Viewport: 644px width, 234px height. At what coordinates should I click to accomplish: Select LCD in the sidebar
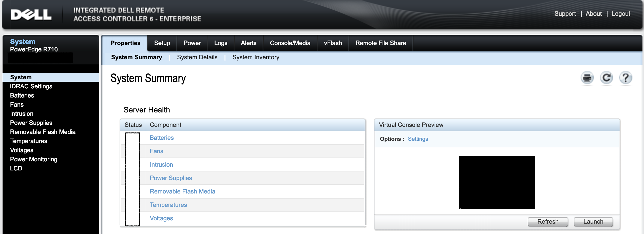tap(16, 168)
